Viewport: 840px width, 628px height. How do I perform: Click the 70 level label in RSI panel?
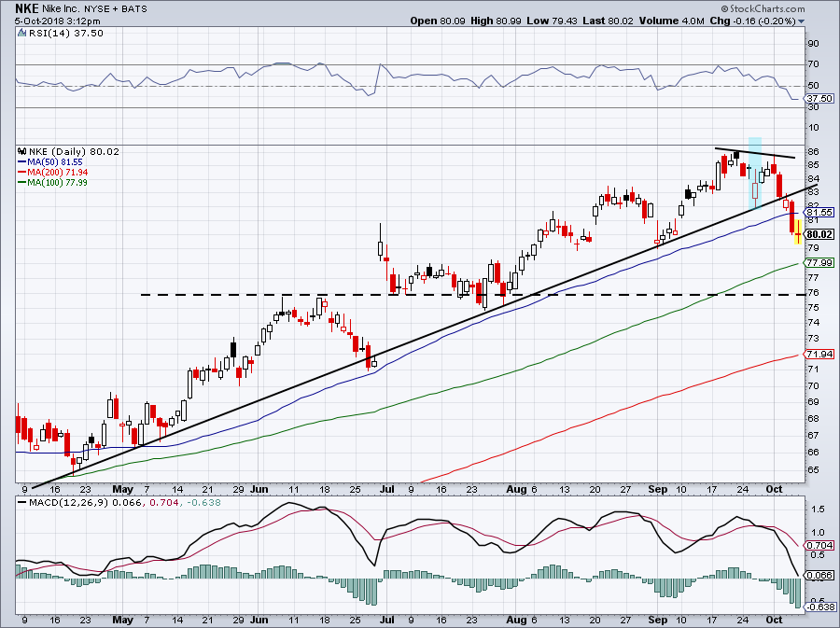click(x=813, y=64)
